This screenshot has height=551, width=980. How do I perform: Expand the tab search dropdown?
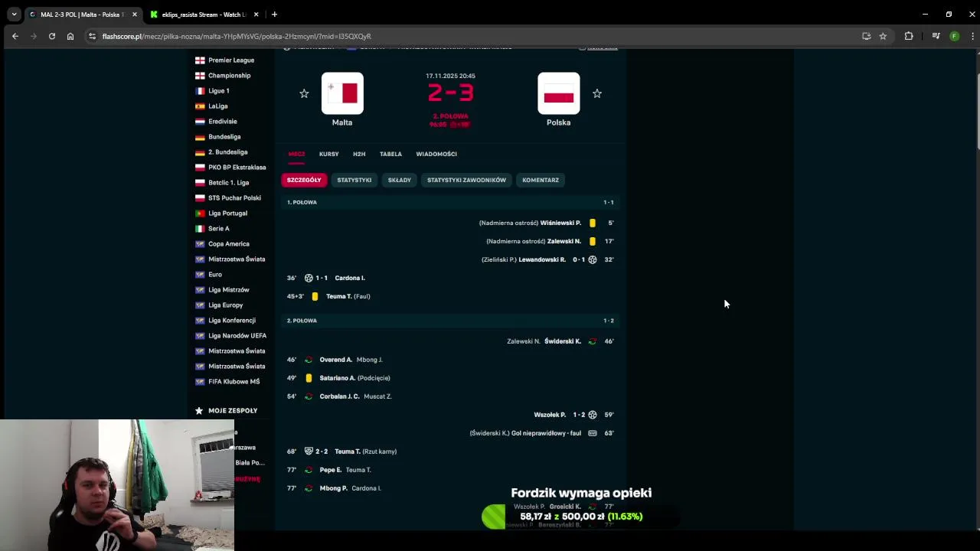(14, 14)
